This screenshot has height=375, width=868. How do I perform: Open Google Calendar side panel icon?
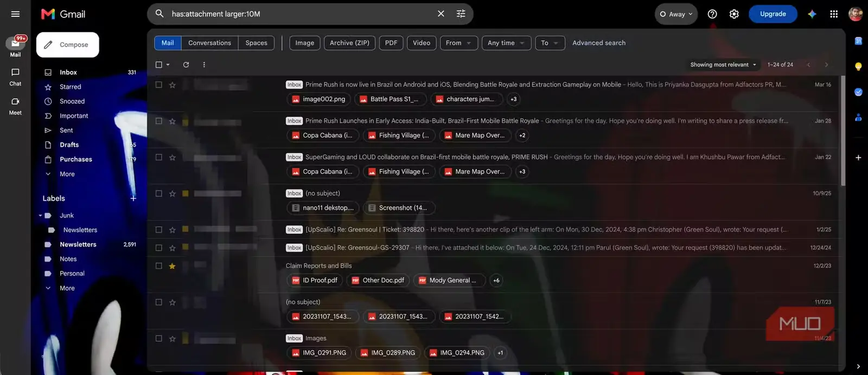tap(858, 41)
